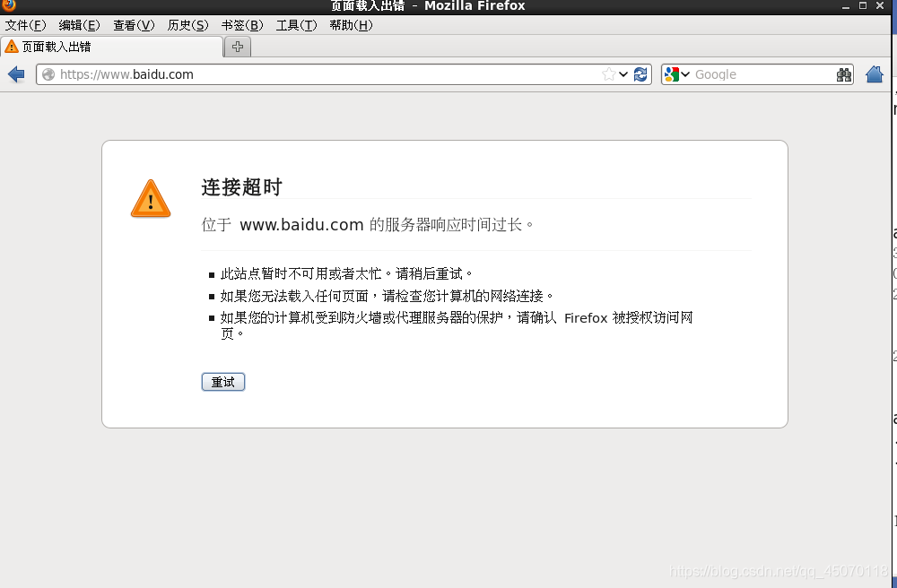The image size is (897, 588).
Task: Click the site identity globe icon
Action: coord(48,74)
